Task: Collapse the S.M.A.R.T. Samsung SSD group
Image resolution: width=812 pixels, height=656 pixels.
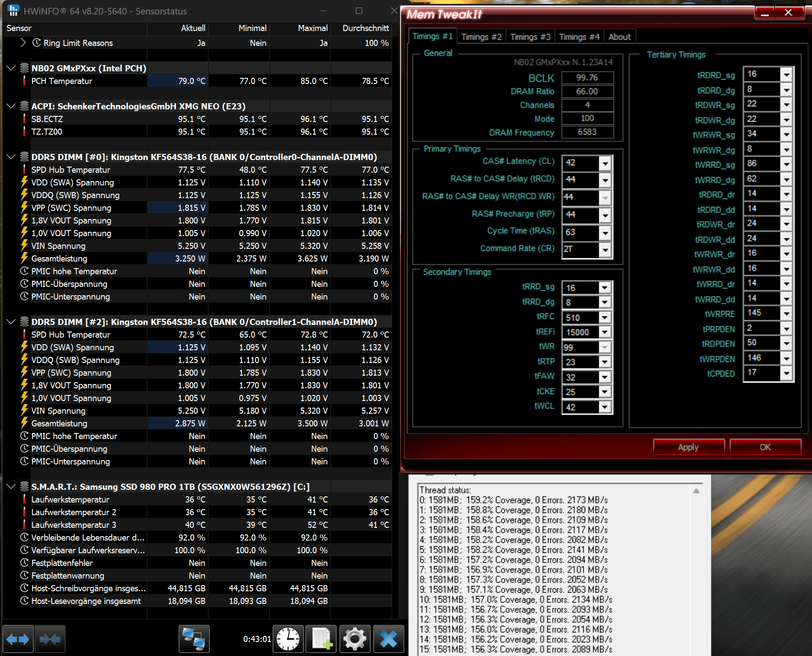Action: tap(11, 487)
